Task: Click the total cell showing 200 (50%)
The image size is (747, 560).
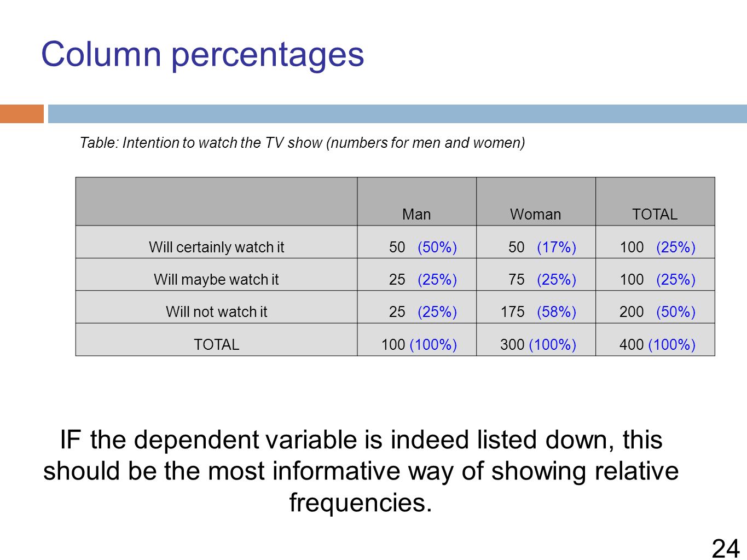Action: 655,307
